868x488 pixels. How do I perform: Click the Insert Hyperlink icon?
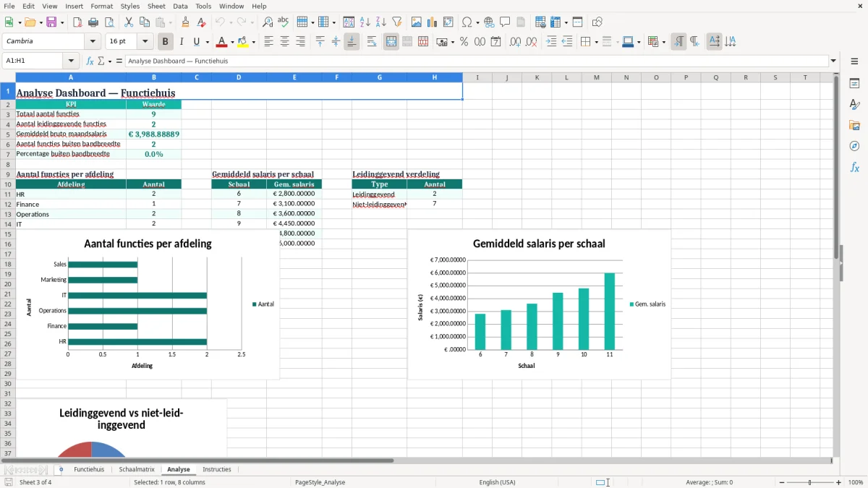(x=489, y=22)
